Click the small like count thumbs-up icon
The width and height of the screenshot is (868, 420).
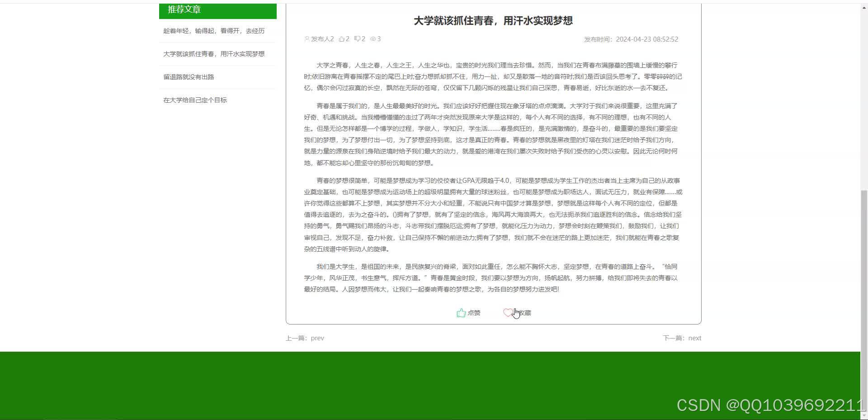[x=341, y=39]
